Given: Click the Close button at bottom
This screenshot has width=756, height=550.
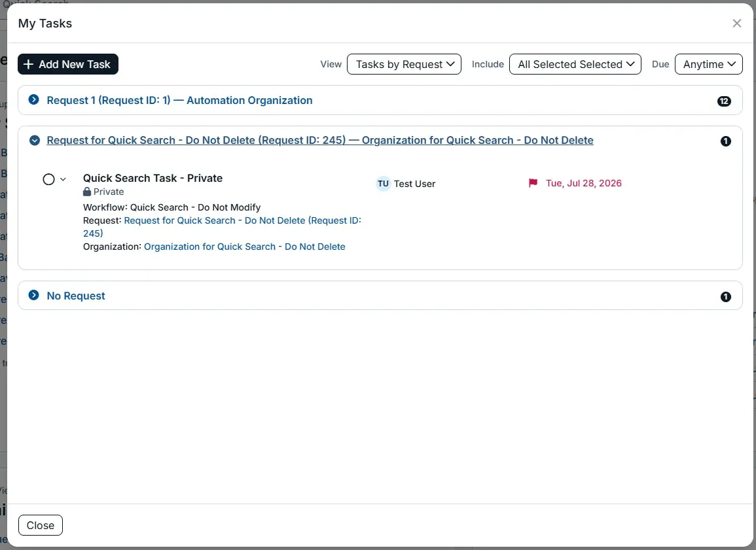Looking at the screenshot, I should tap(41, 525).
